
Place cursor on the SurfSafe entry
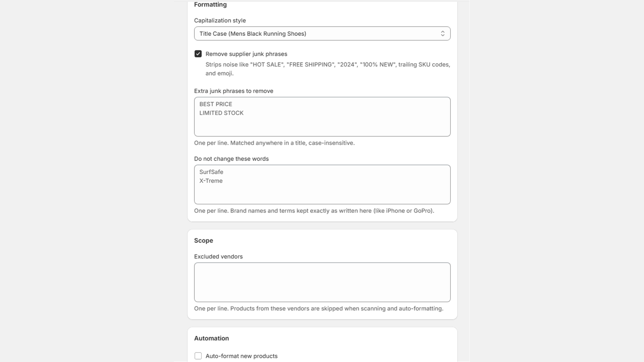pos(211,172)
